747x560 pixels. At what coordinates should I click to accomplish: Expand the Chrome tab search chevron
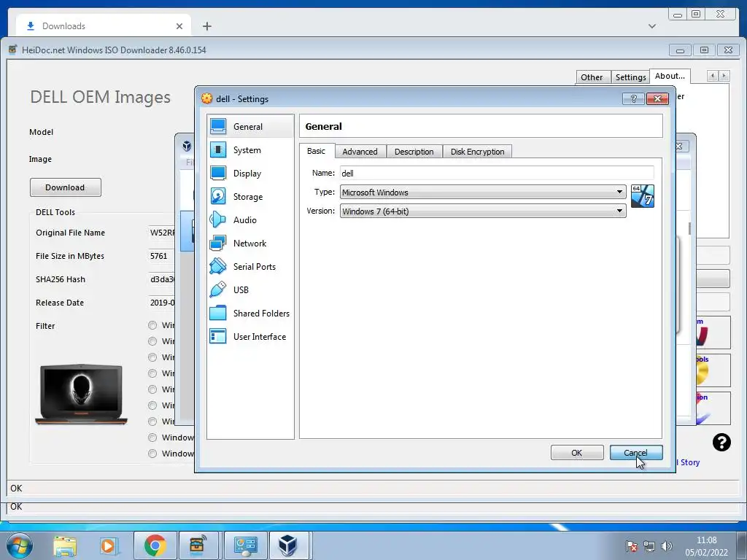point(651,26)
